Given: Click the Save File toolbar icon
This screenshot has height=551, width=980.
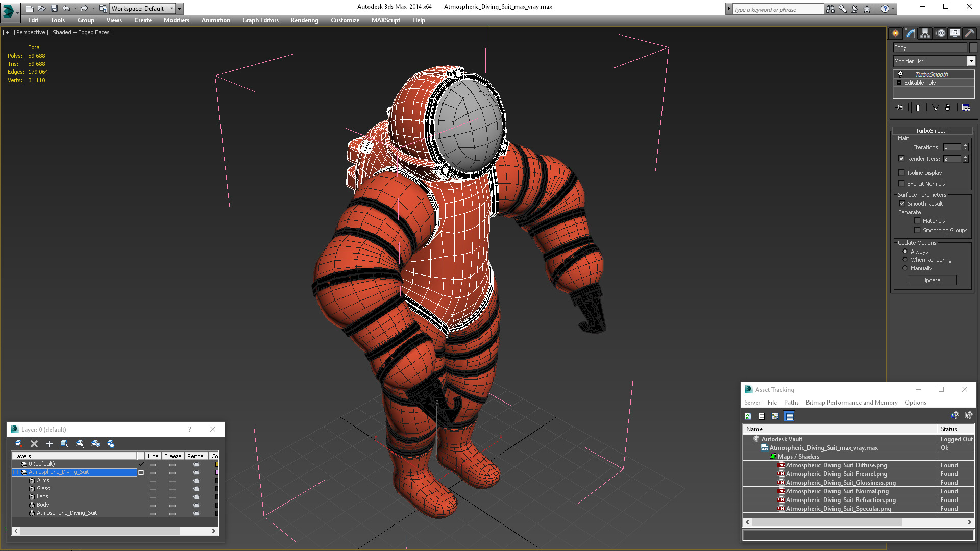Looking at the screenshot, I should coord(54,8).
